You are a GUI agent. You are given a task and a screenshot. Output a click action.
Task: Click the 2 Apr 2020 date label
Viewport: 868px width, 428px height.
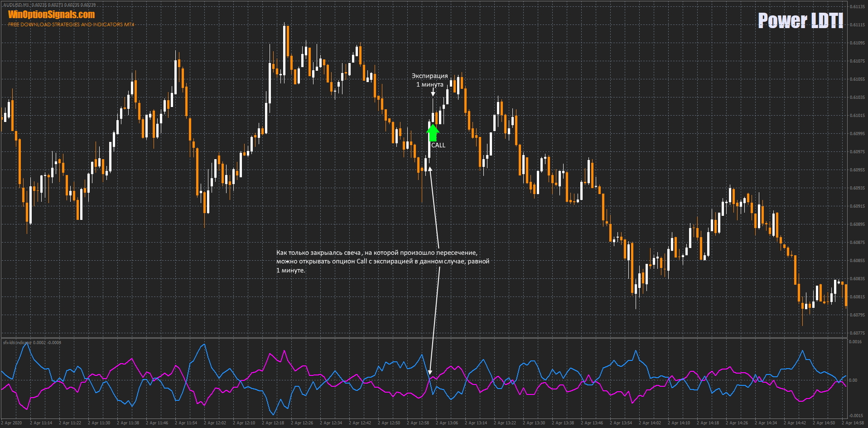click(x=12, y=423)
